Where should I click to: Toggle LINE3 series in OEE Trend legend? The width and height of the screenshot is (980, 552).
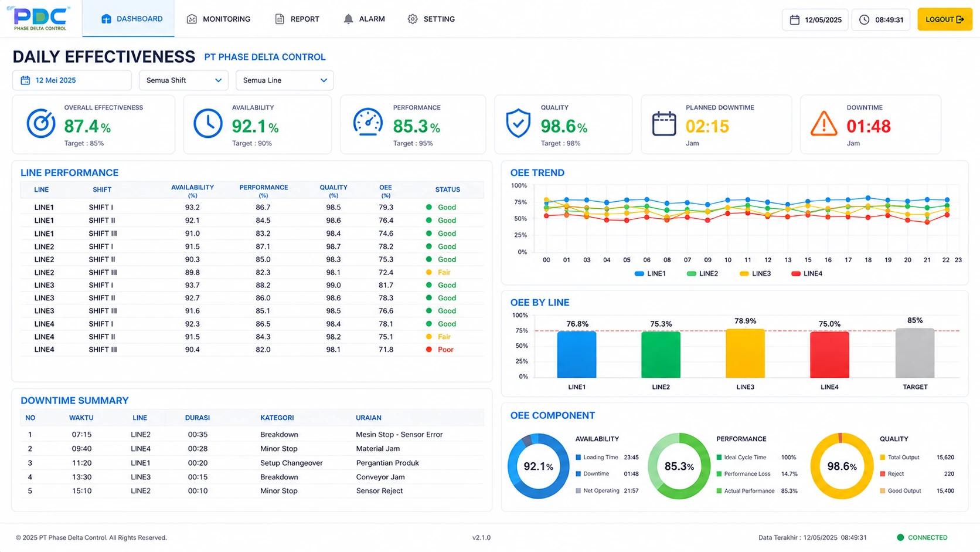click(755, 274)
